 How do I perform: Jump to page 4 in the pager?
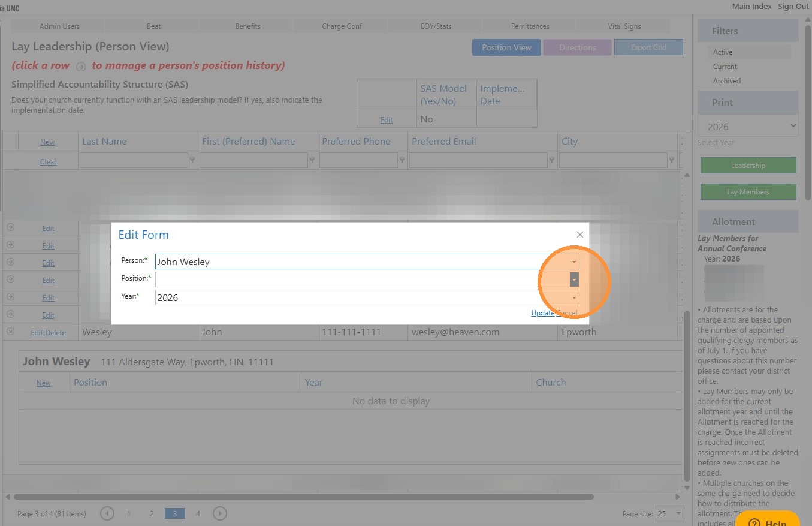198,513
